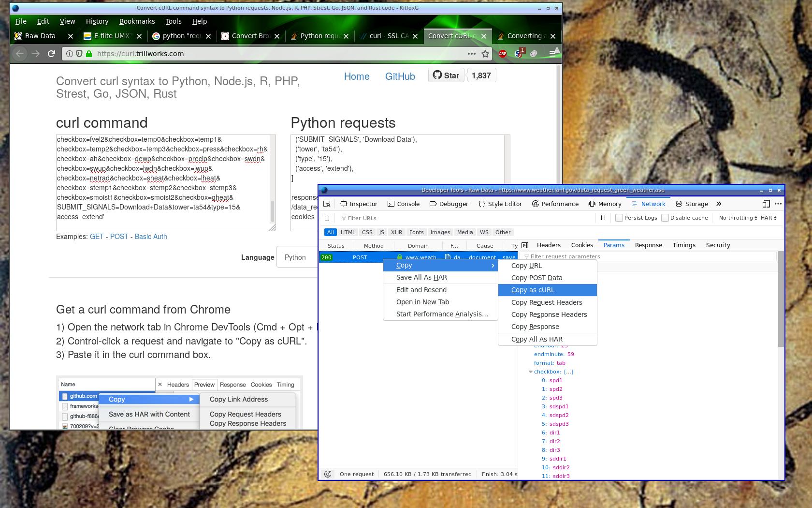812x508 pixels.
Task: Open the dock-side toggle in Developer Tools
Action: pyautogui.click(x=766, y=204)
